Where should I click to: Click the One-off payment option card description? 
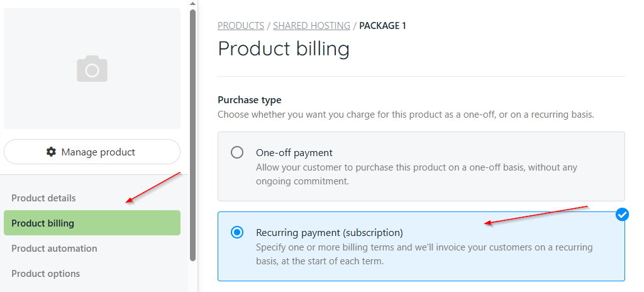point(416,173)
